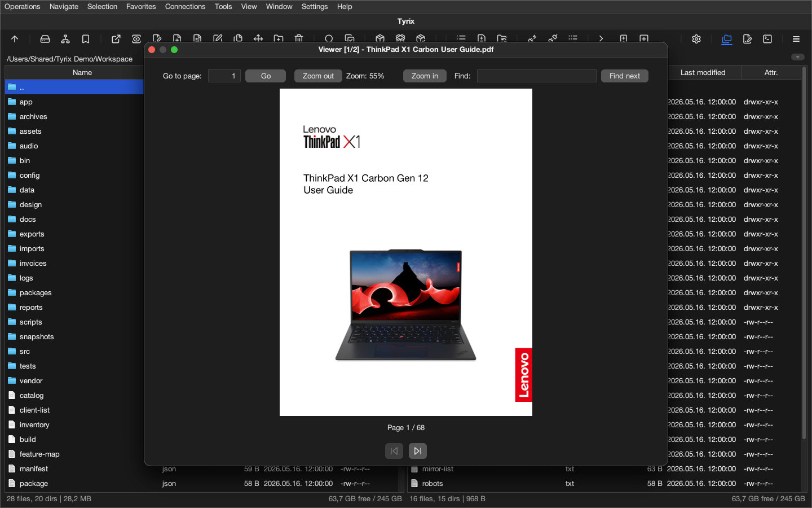Open the Help menu
812x508 pixels.
coord(345,7)
